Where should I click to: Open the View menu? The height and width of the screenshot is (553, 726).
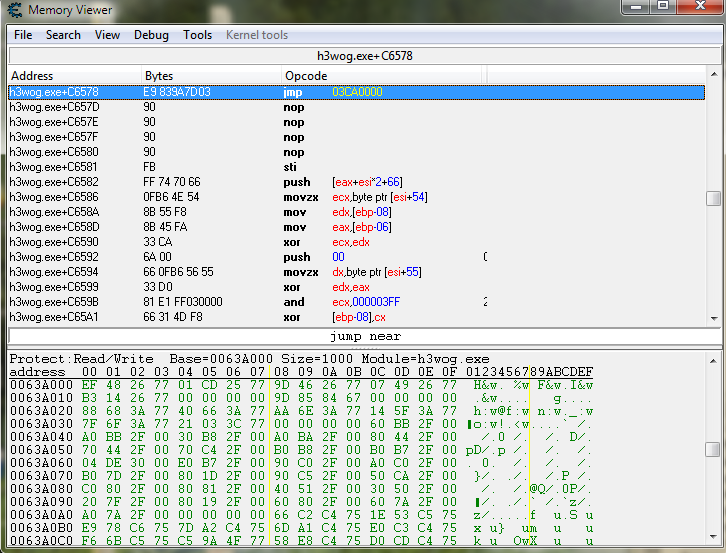coord(107,35)
